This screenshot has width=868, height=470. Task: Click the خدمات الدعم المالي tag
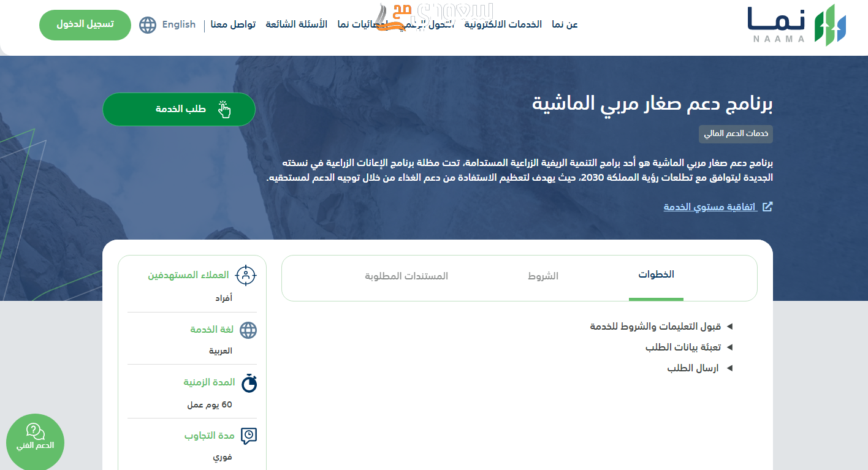pyautogui.click(x=736, y=134)
